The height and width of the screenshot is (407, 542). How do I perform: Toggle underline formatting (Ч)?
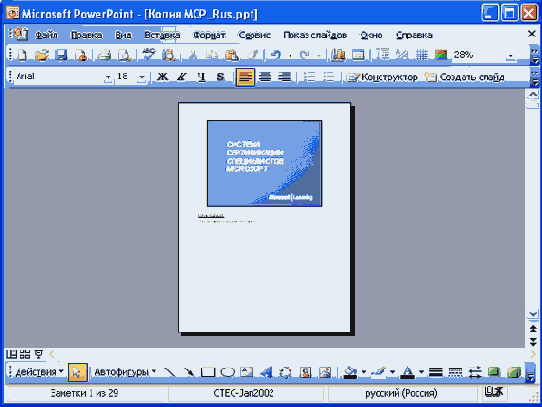[x=201, y=77]
